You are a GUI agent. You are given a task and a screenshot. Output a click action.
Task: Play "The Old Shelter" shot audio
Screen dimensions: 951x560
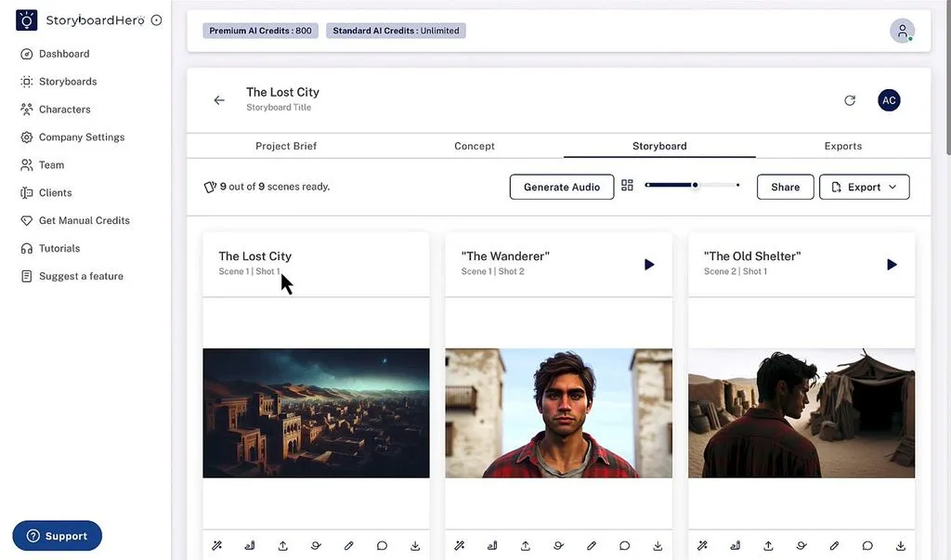(x=892, y=265)
